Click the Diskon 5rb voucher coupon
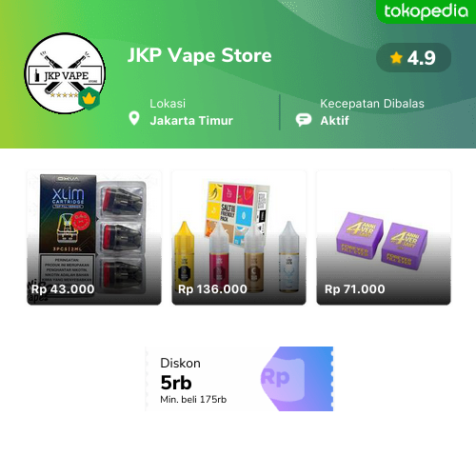This screenshot has width=476, height=476. (239, 379)
